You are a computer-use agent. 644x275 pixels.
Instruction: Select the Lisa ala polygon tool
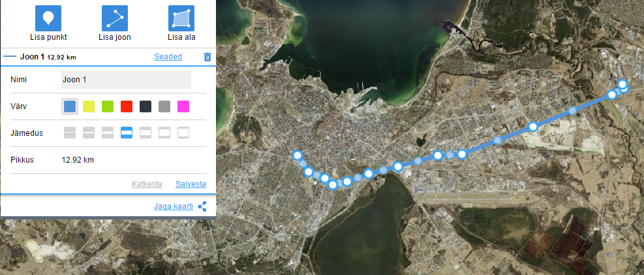(x=181, y=18)
